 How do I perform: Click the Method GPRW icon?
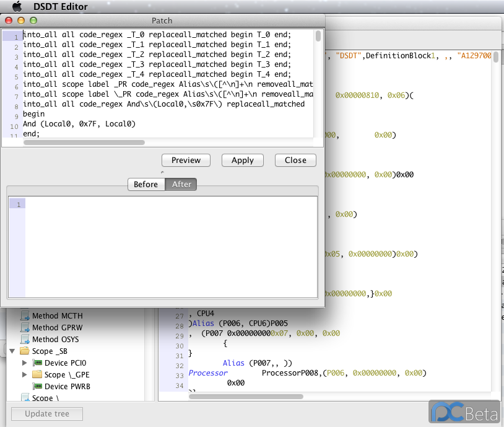(x=25, y=328)
